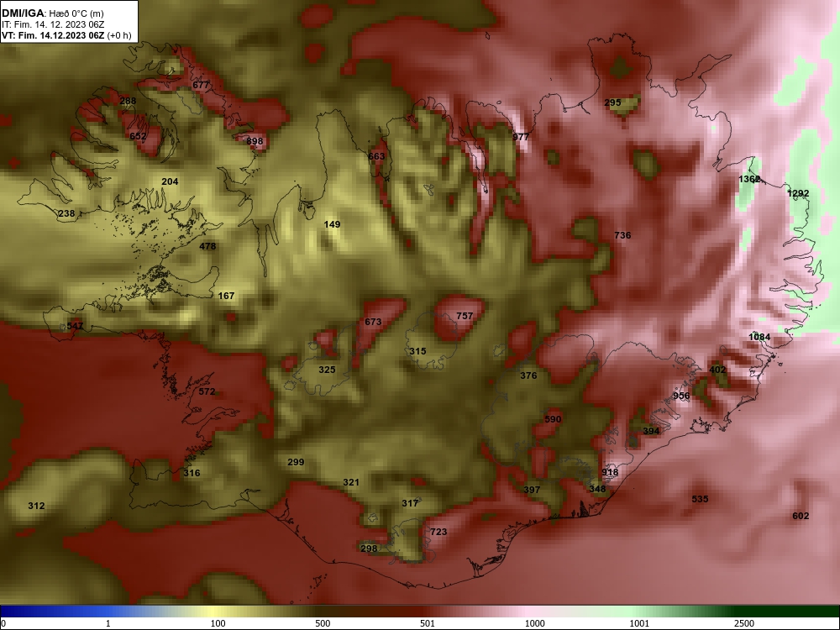Click the 316 value on the map
The width and height of the screenshot is (840, 630).
pos(192,473)
